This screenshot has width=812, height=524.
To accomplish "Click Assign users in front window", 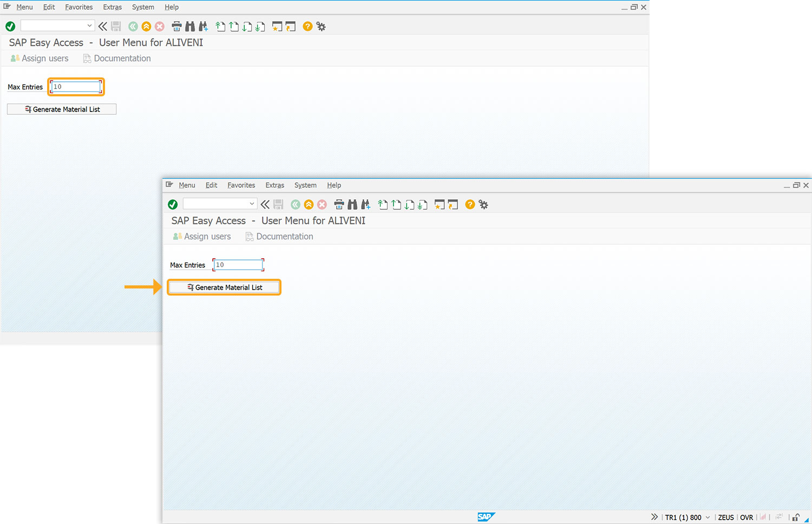I will [202, 237].
